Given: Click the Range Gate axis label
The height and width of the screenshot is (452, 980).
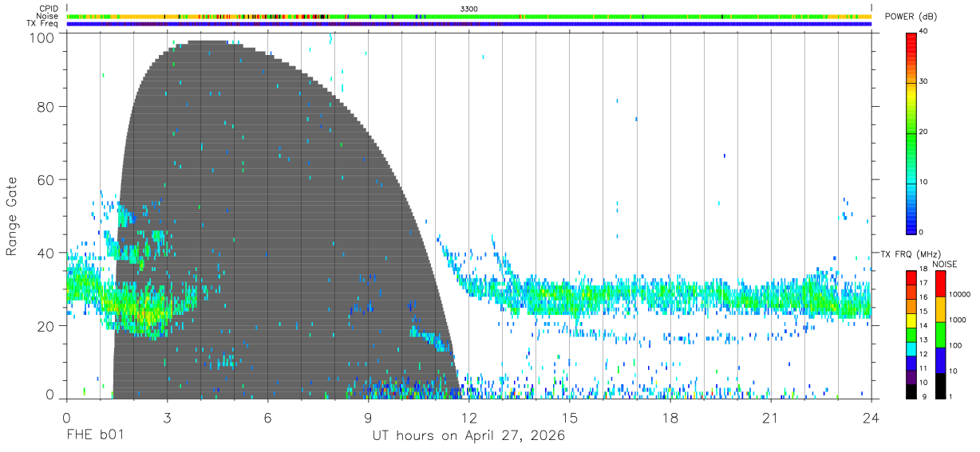Looking at the screenshot, I should coord(12,216).
